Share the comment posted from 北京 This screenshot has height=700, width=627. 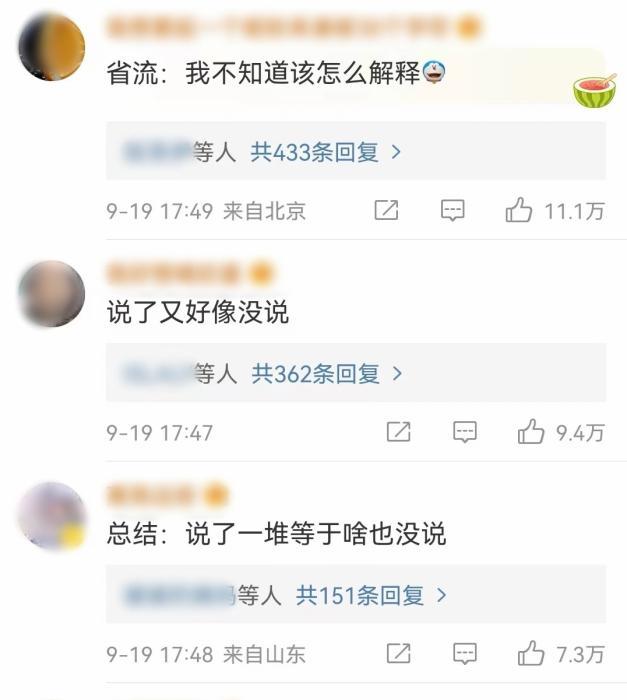click(386, 210)
